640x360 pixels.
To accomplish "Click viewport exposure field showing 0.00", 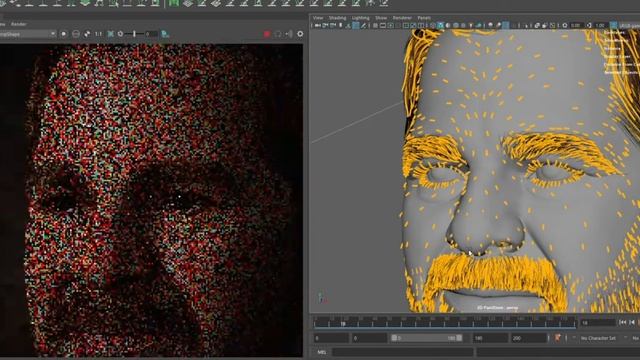I will coord(576,25).
